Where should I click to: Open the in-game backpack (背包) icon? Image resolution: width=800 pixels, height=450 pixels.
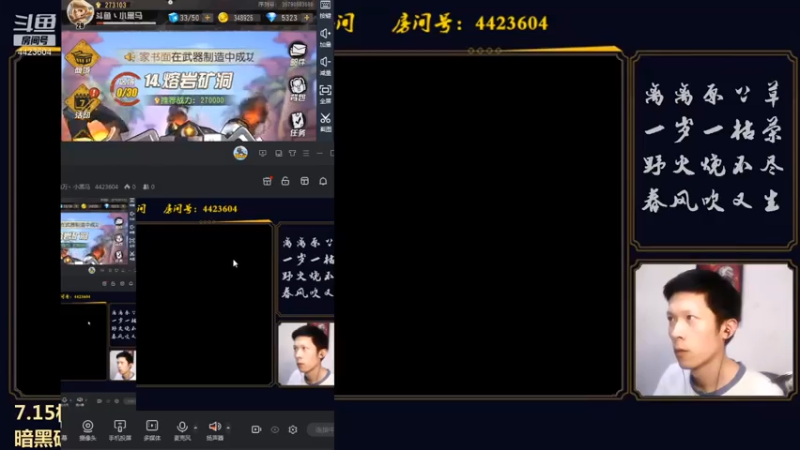point(297,89)
